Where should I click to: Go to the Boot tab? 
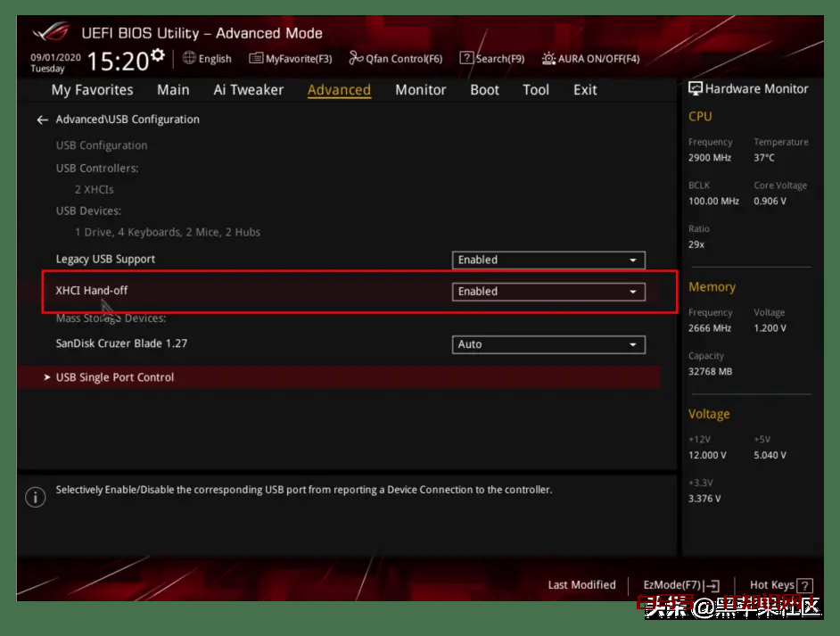[484, 90]
